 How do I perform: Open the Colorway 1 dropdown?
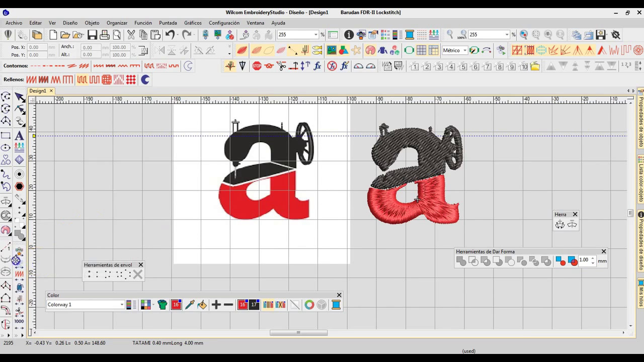point(122,305)
